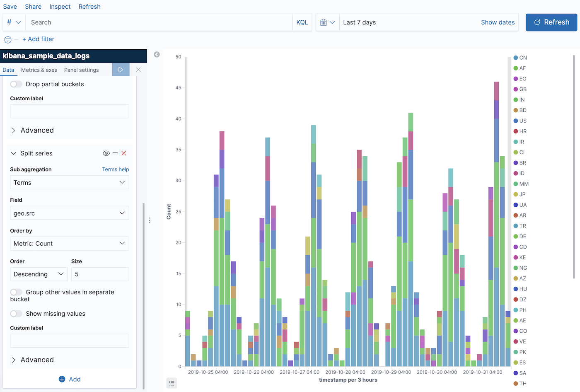Apply changes with the play icon
Image resolution: width=580 pixels, height=392 pixels.
121,70
